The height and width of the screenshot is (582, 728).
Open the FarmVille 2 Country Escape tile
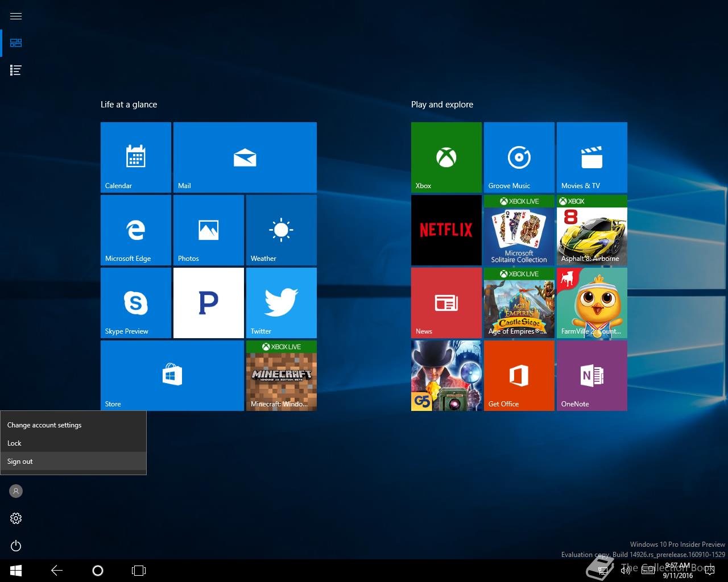[x=592, y=303]
